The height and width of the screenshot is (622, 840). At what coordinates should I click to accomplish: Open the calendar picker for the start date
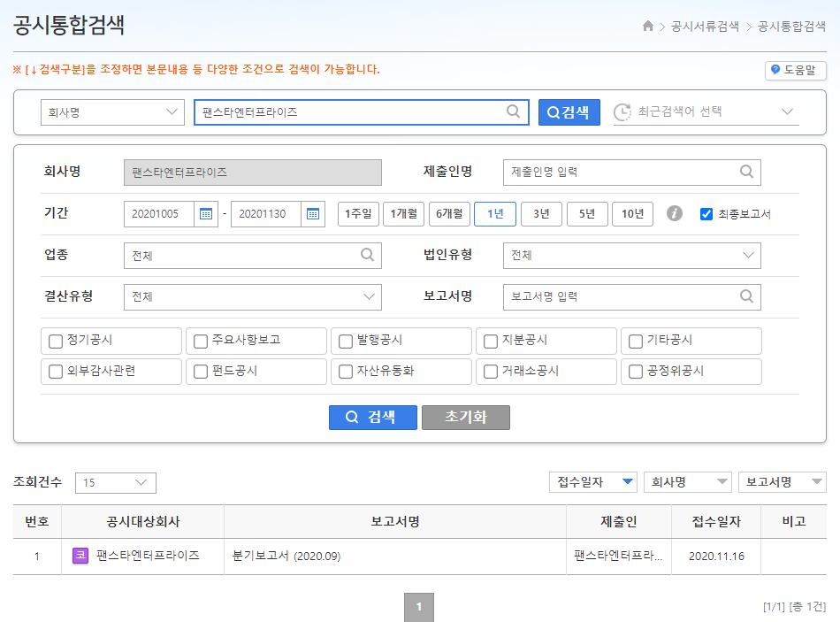[206, 213]
